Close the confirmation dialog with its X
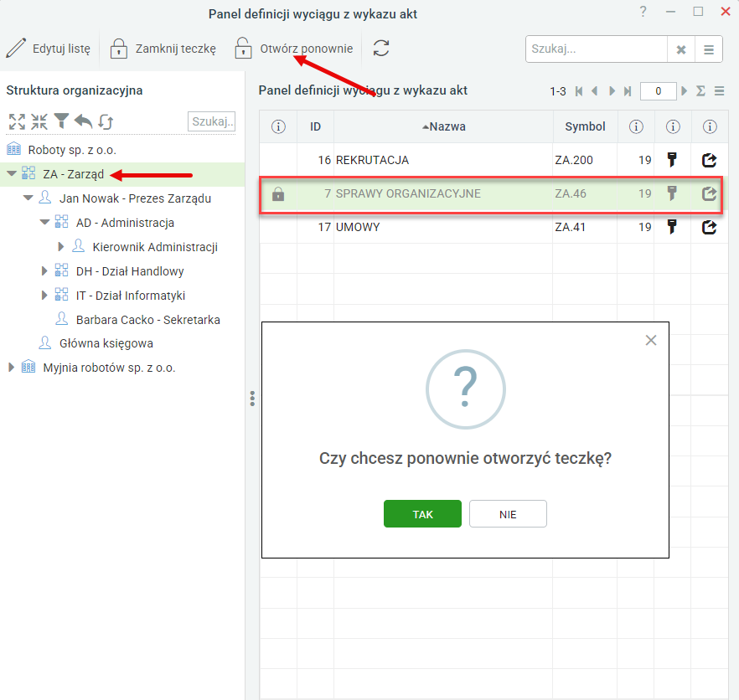The height and width of the screenshot is (700, 739). [651, 340]
